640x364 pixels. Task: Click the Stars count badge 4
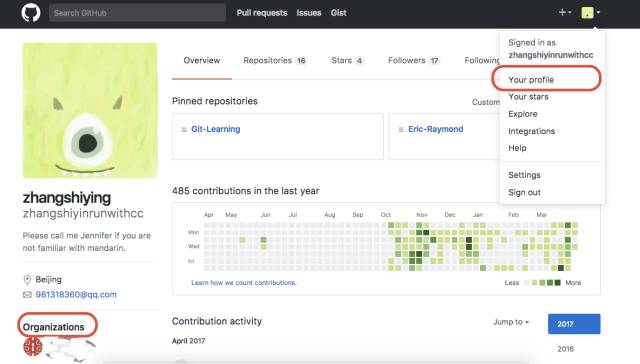tap(359, 60)
